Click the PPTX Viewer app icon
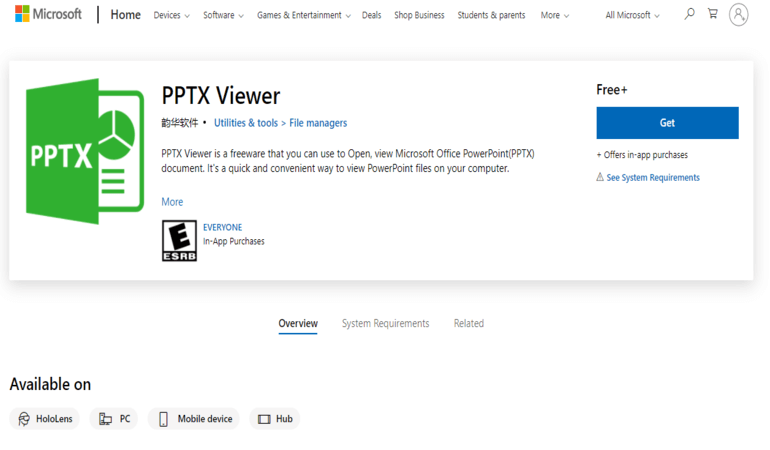Screen dimensions: 770x450 [x=85, y=151]
